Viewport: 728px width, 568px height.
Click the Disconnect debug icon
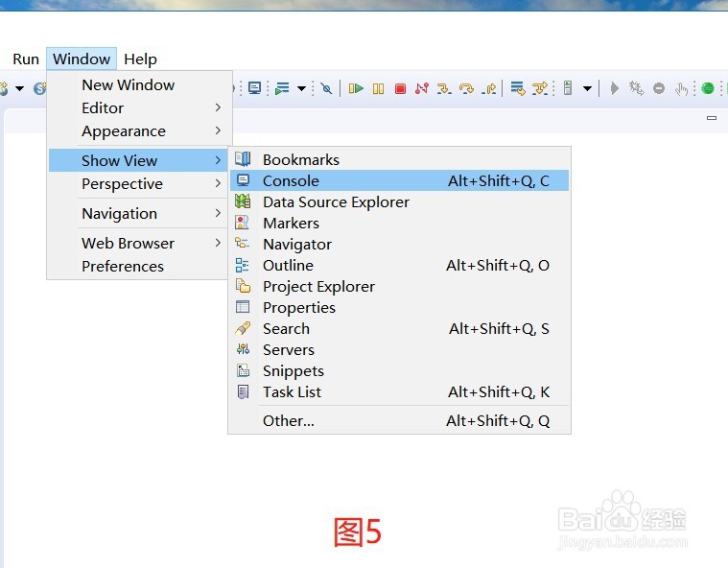point(422,87)
